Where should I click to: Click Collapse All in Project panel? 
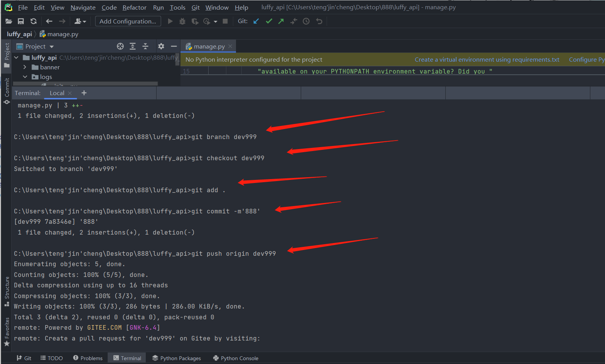click(x=145, y=46)
